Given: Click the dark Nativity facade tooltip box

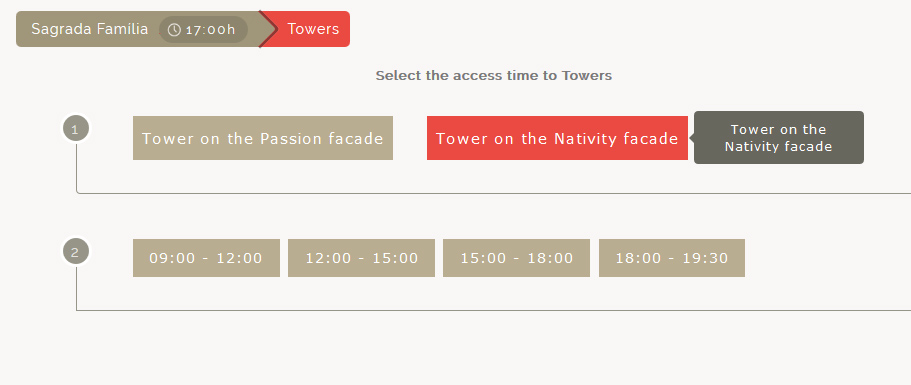Looking at the screenshot, I should coord(779,138).
